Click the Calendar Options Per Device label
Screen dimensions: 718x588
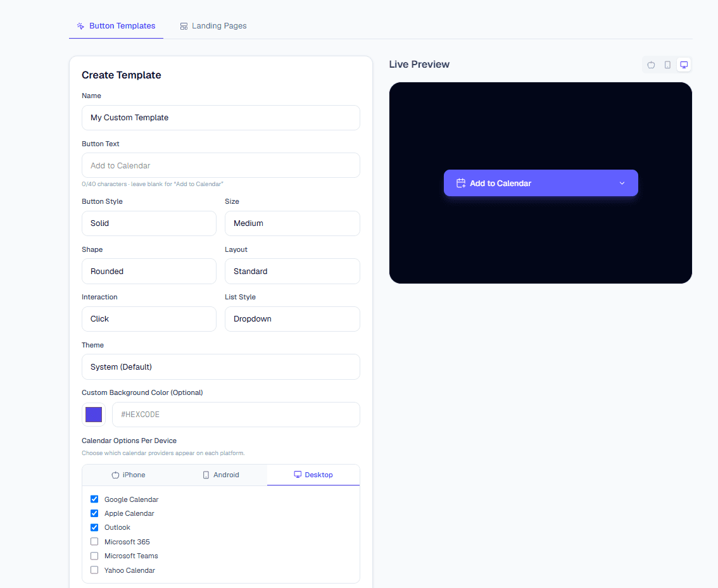(129, 441)
